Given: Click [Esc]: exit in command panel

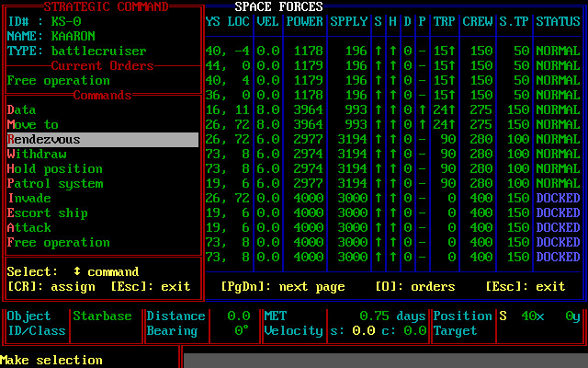Looking at the screenshot, I should pyautogui.click(x=151, y=287).
